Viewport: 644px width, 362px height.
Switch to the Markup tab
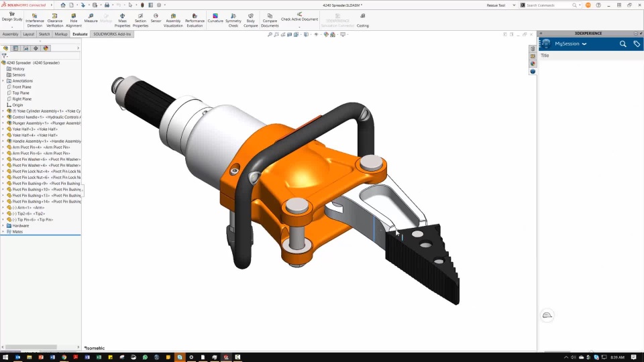tap(61, 34)
